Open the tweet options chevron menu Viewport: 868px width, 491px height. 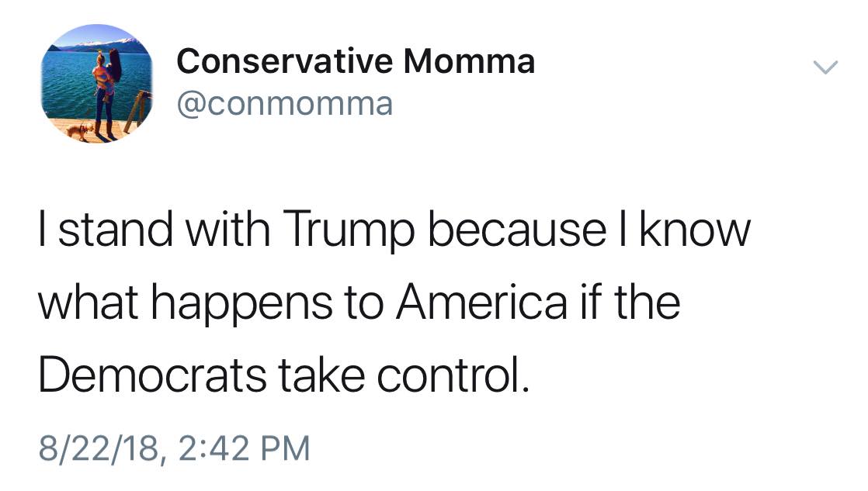[x=825, y=68]
